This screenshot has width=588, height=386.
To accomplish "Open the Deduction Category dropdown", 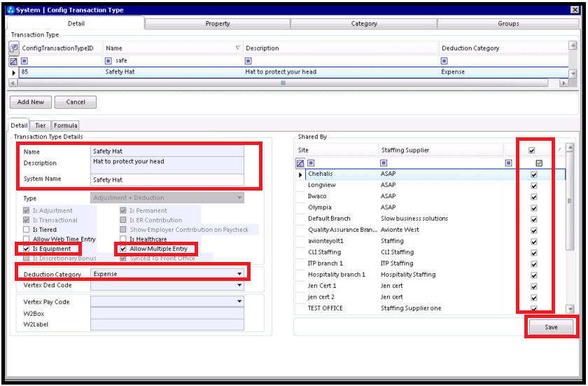I will click(x=240, y=274).
